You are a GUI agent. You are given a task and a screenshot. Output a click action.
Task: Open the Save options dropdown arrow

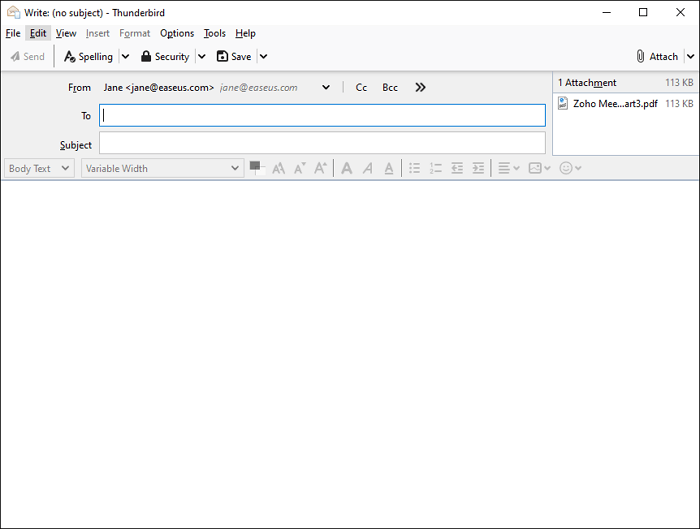(263, 57)
